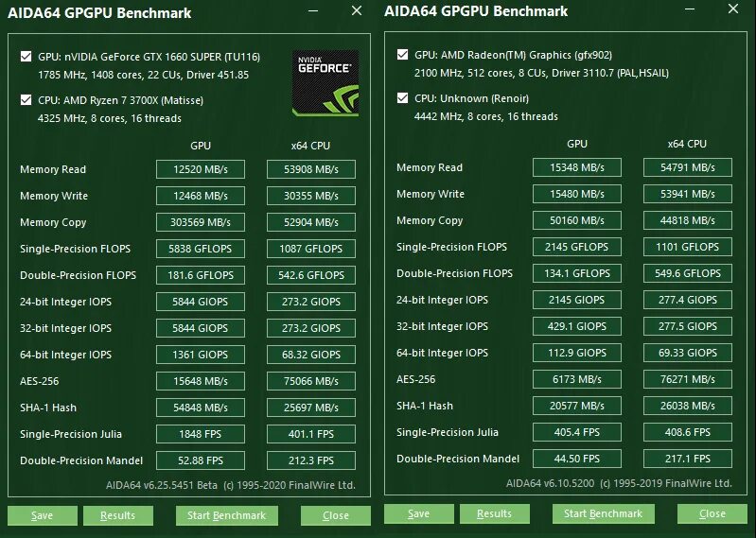Select 542.6 GFLOPS double-precision value

click(x=311, y=275)
